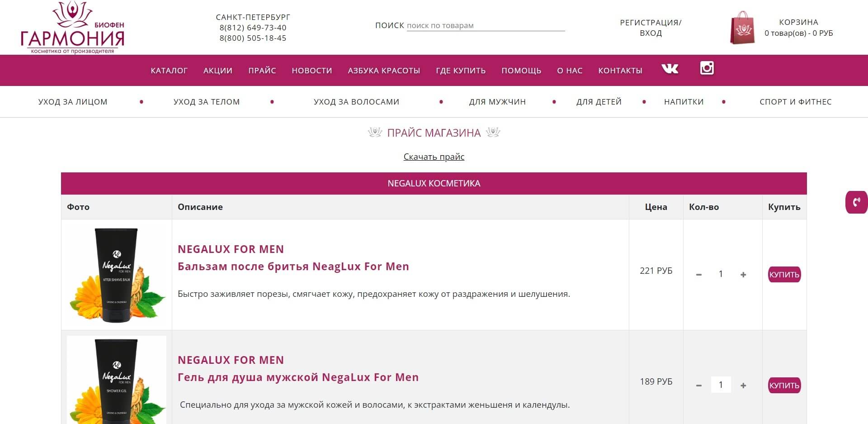Click the shopping bag cart icon
Screen dimensions: 868x424
pyautogui.click(x=742, y=28)
